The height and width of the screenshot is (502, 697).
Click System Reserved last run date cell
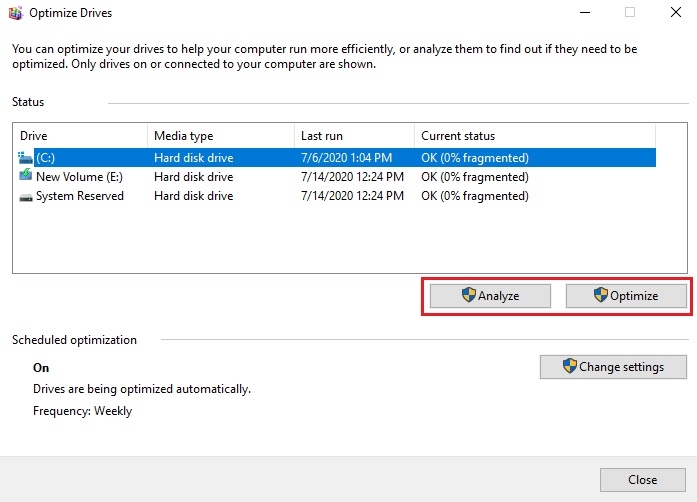pos(352,196)
